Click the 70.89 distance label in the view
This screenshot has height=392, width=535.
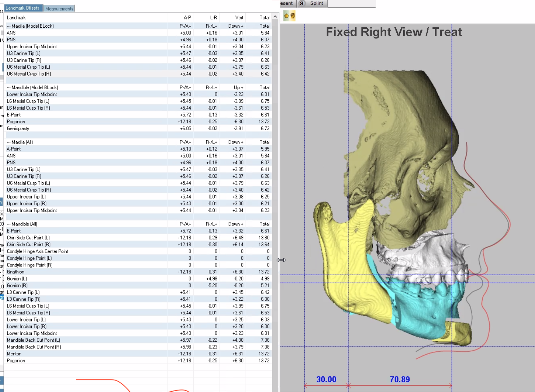pos(400,379)
